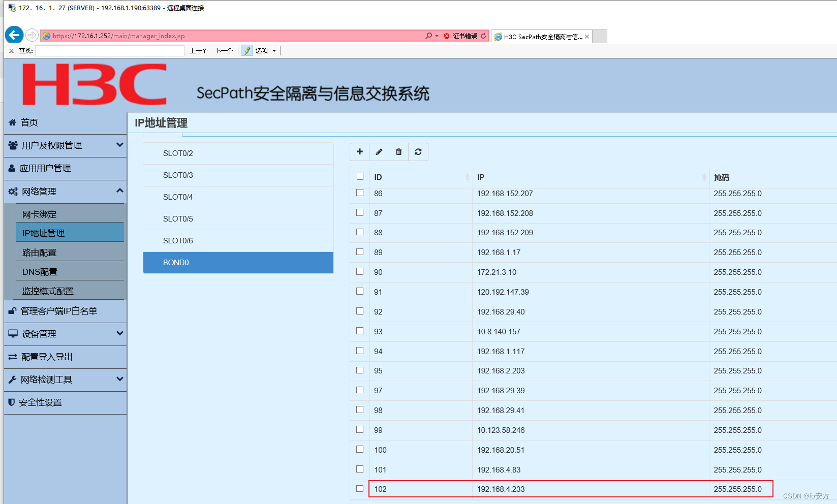Collapse the 网络管理 menu chevron
The image size is (837, 504).
[120, 191]
